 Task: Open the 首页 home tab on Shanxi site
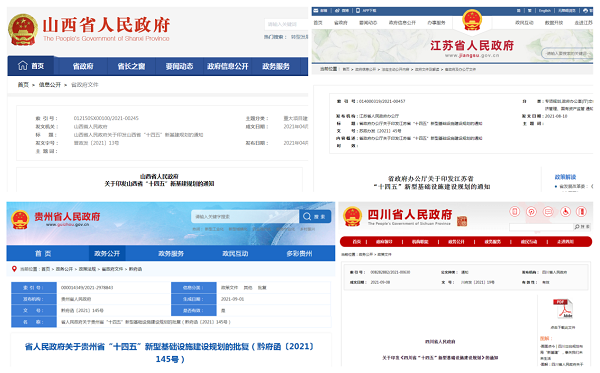coord(31,66)
